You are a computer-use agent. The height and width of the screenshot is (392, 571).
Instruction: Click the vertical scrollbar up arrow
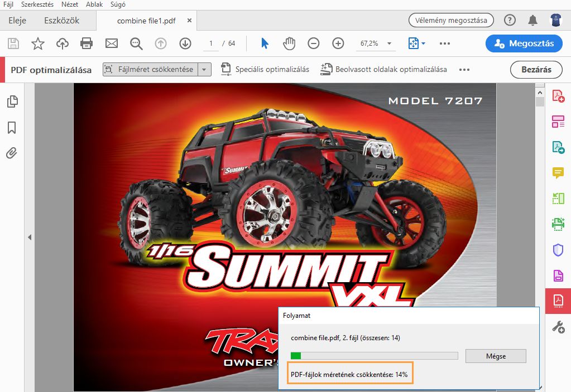[540, 93]
